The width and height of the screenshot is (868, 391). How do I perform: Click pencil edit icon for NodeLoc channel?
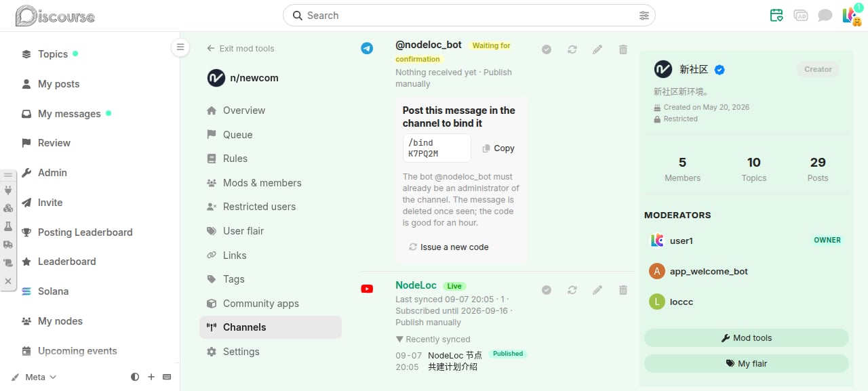tap(597, 290)
